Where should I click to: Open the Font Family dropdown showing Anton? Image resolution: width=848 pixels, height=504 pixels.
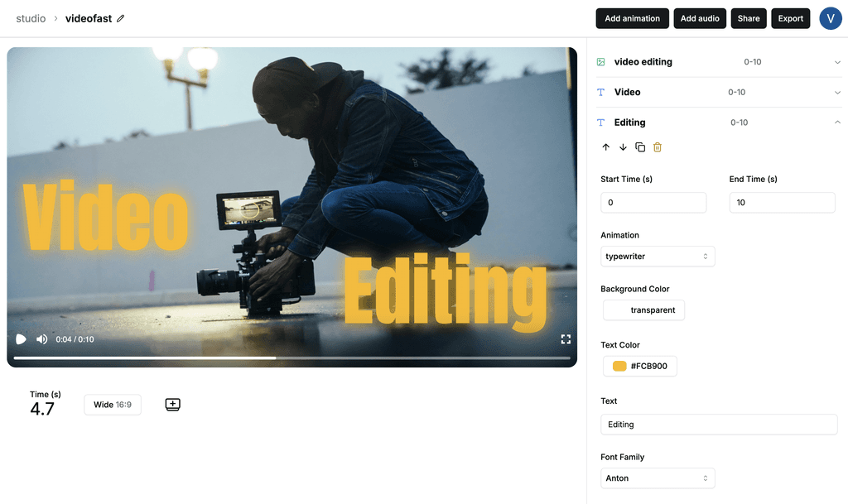657,478
